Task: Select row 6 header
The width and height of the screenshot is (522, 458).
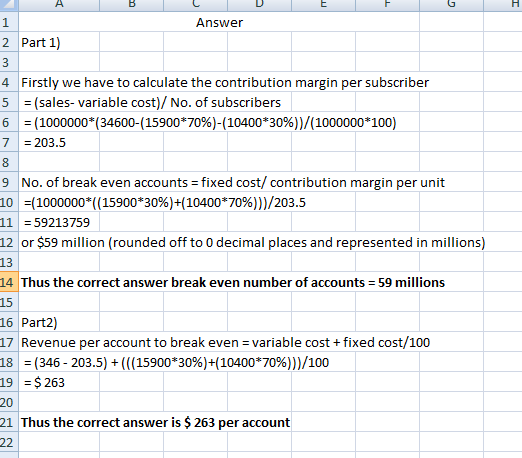Action: point(9,122)
